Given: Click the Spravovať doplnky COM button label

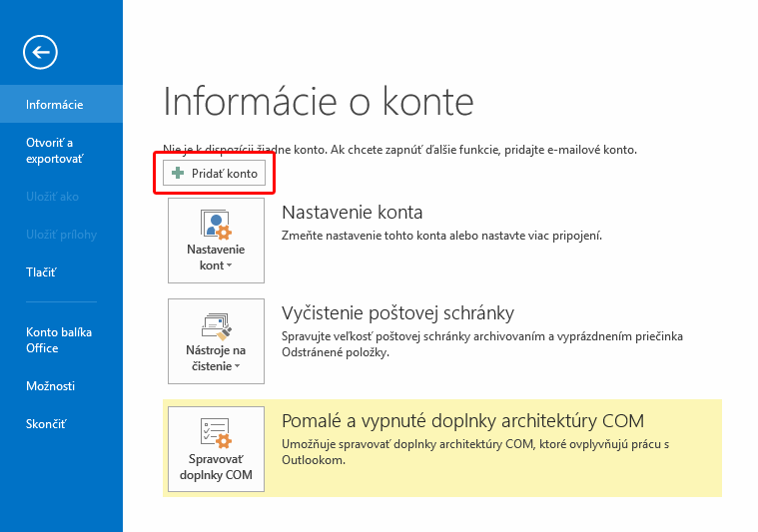Looking at the screenshot, I should [216, 467].
